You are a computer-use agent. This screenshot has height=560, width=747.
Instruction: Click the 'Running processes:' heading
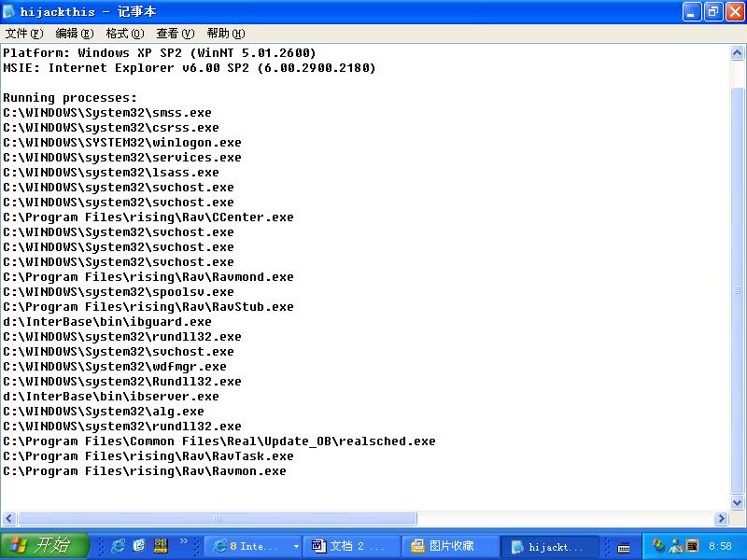click(69, 98)
